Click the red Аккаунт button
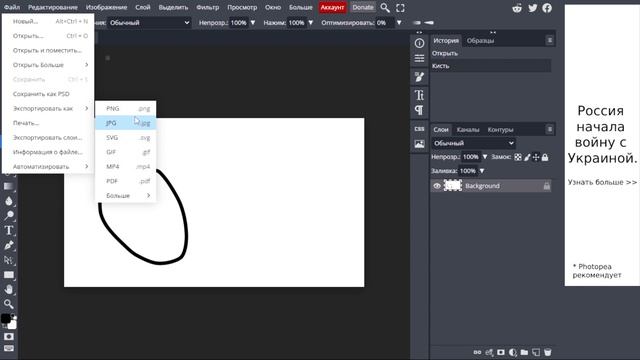The width and height of the screenshot is (640, 360). [332, 7]
